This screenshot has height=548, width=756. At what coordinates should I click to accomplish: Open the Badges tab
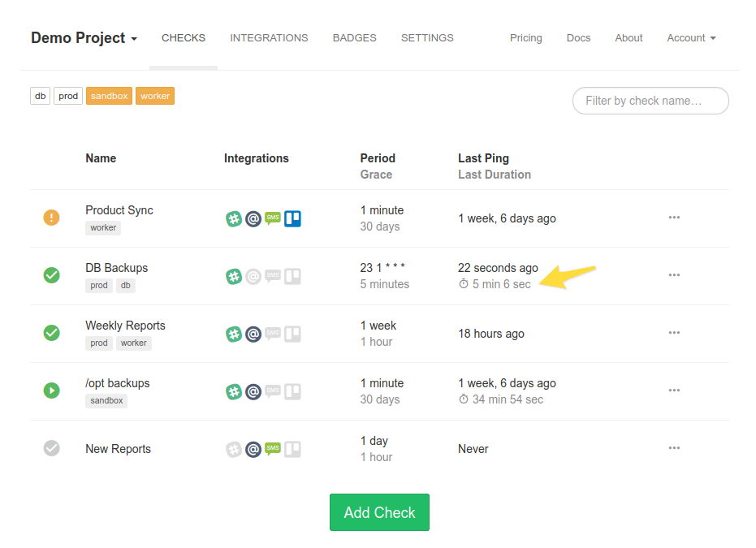[x=354, y=38]
